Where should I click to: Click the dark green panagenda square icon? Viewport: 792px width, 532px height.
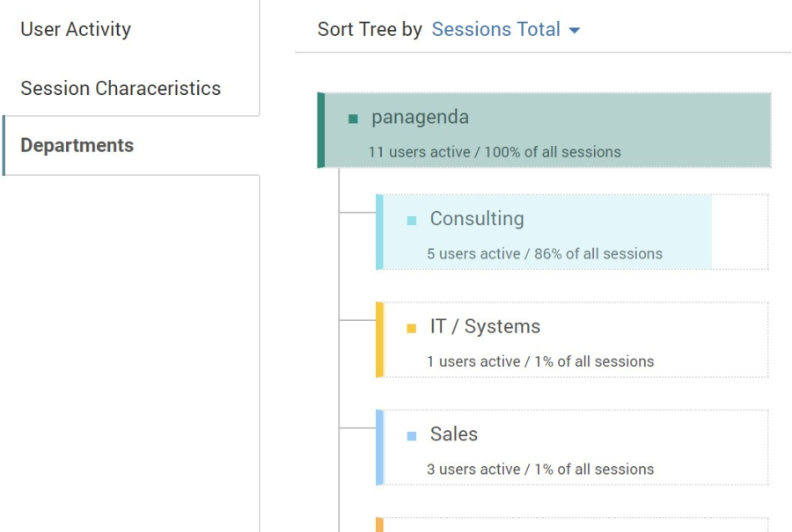353,119
